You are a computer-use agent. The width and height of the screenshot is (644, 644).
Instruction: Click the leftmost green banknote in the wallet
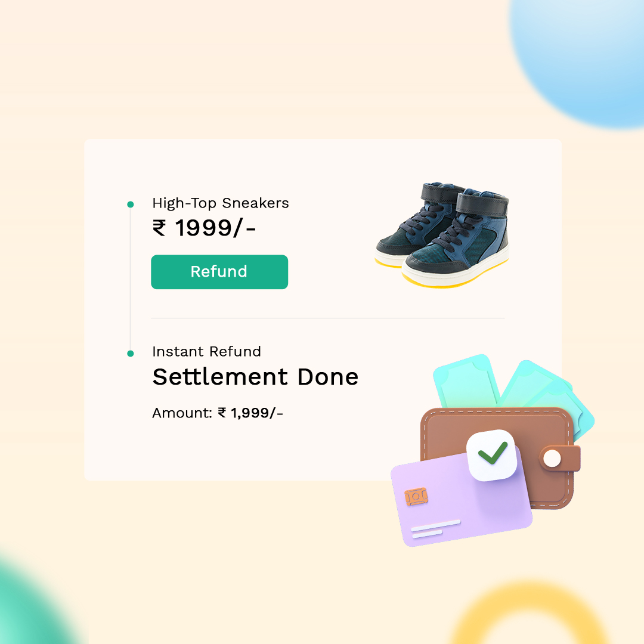click(x=466, y=382)
